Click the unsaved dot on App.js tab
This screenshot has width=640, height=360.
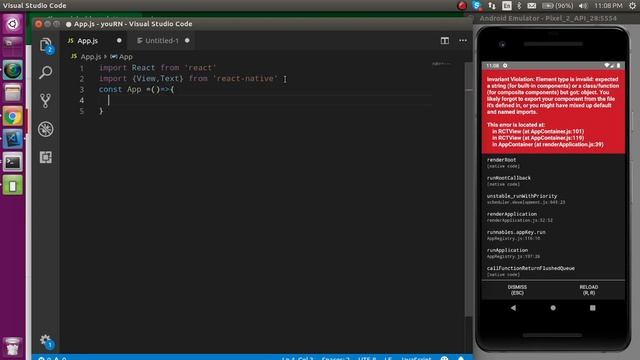[x=119, y=40]
